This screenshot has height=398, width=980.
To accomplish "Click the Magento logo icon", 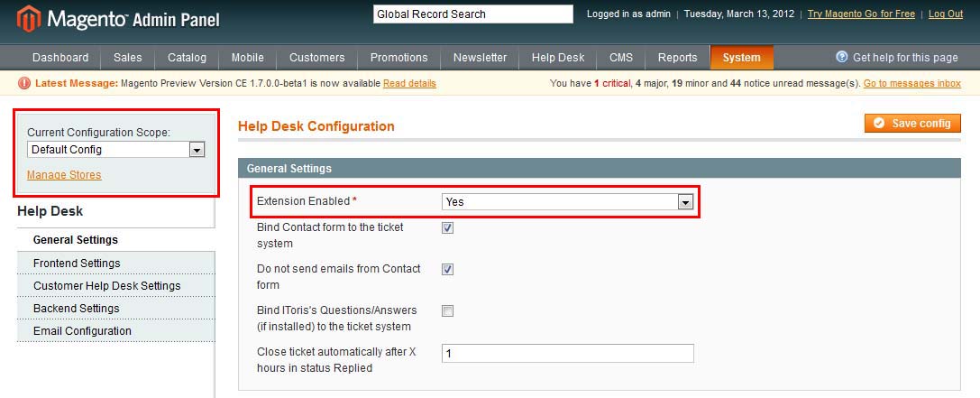I will pos(28,19).
